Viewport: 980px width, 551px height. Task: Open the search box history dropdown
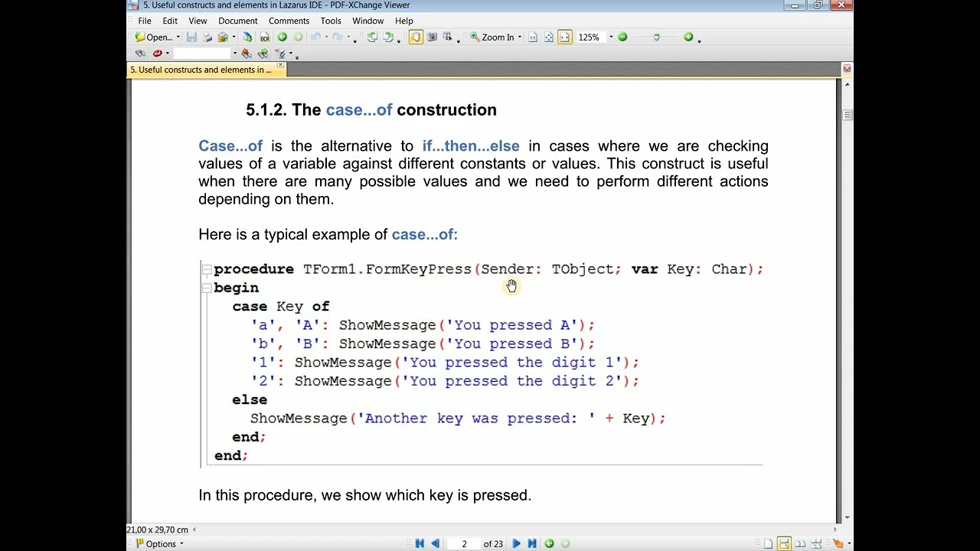click(235, 54)
